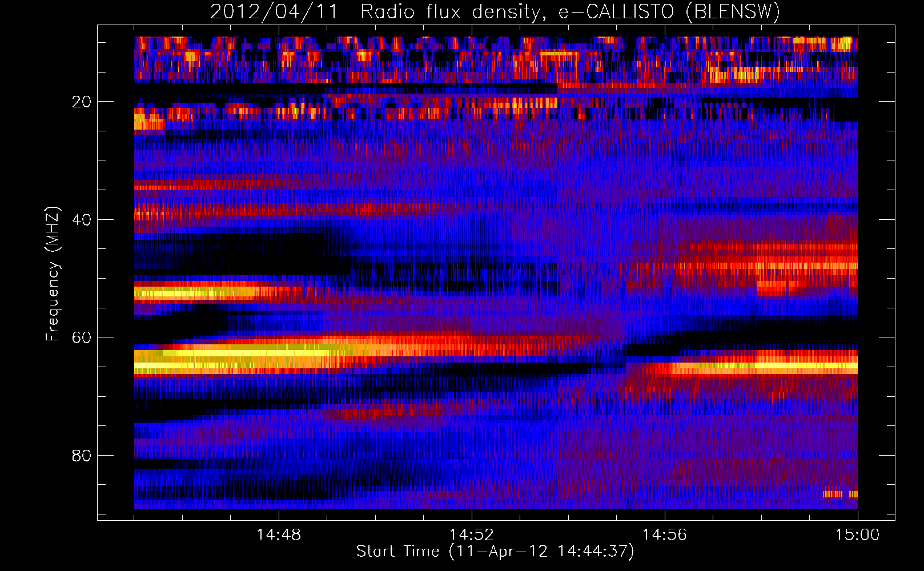
Task: Click the 'e-CALLISTO (BLENSW)' title text
Action: 669,12
